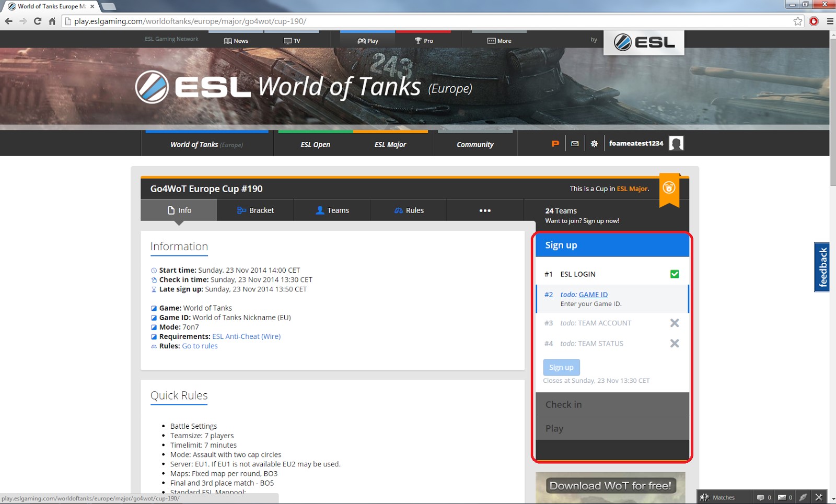
Task: Open the settings gear icon
Action: (594, 144)
